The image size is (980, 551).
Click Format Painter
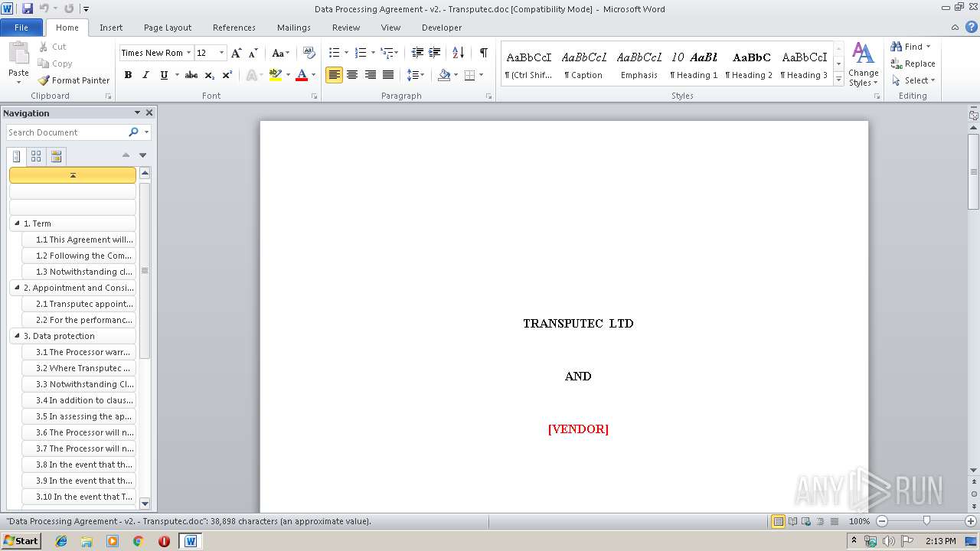point(74,80)
